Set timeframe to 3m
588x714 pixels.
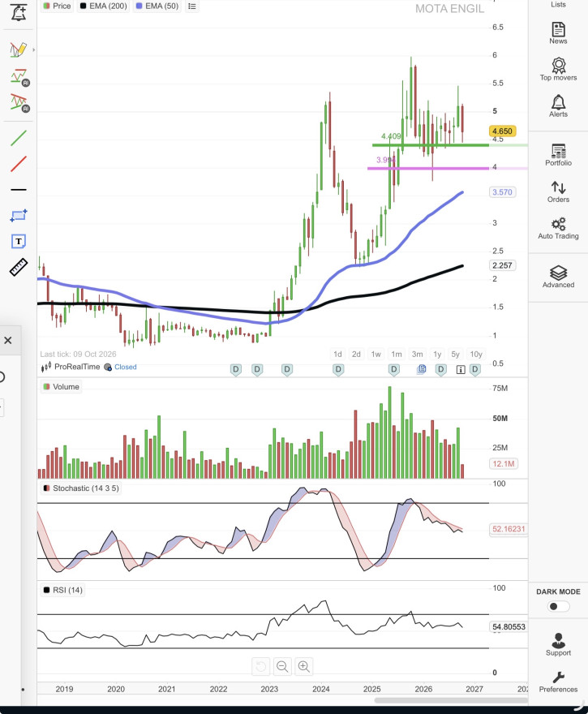pyautogui.click(x=418, y=355)
